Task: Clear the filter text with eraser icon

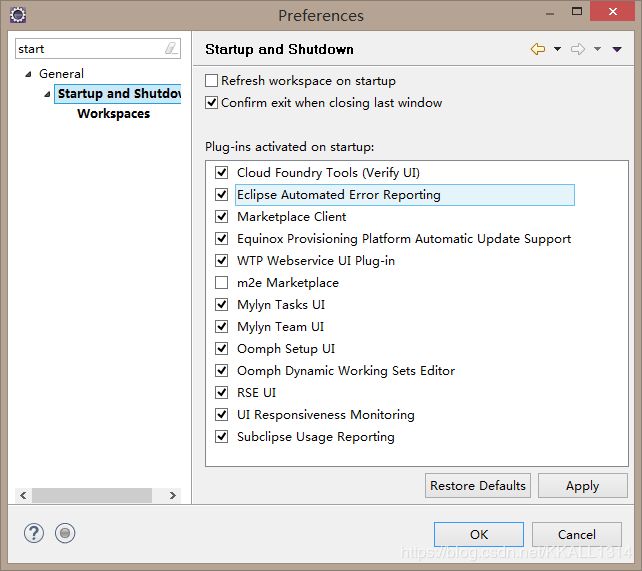Action: (171, 48)
